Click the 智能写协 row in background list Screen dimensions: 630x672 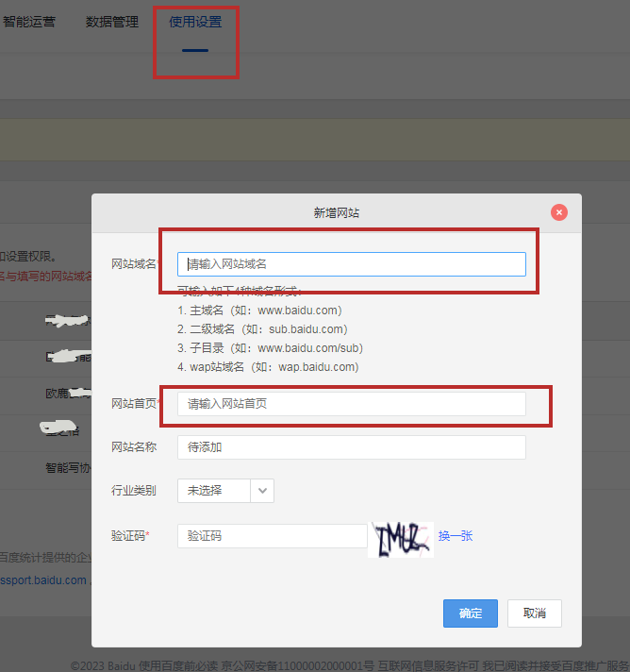click(68, 467)
